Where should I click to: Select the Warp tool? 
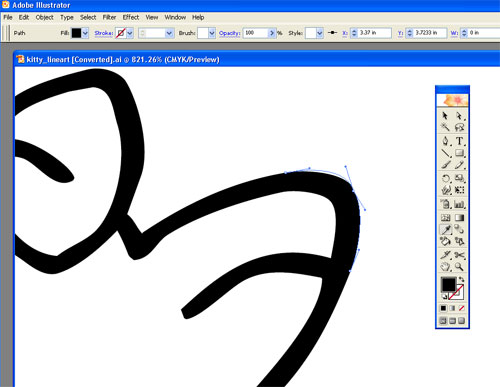click(445, 190)
